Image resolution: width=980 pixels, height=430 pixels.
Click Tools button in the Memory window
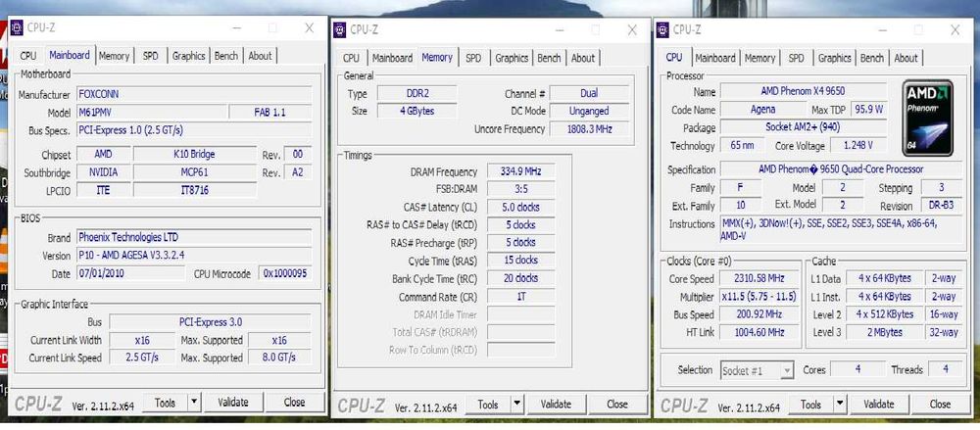[x=487, y=405]
